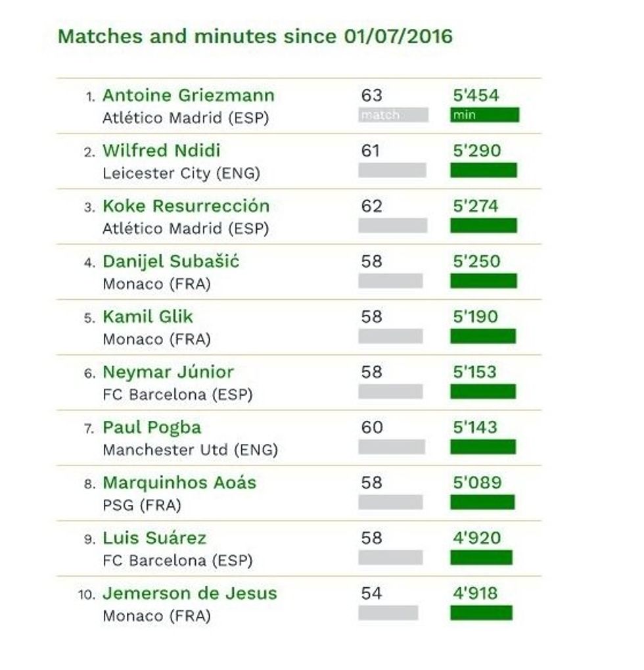Click the gray "match" bar for Griezmann
The image size is (644, 670).
coord(393,115)
